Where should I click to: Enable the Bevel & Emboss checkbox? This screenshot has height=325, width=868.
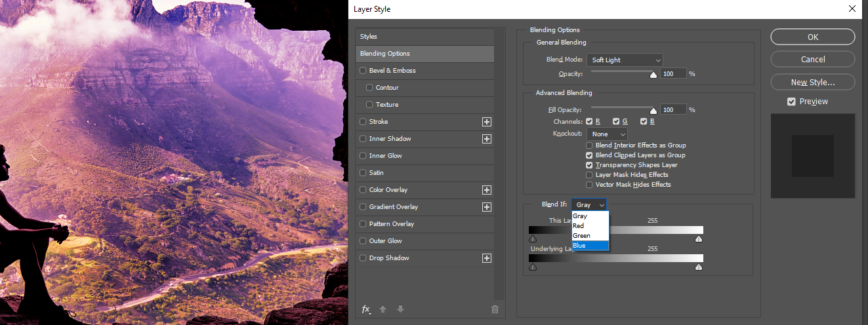(363, 71)
